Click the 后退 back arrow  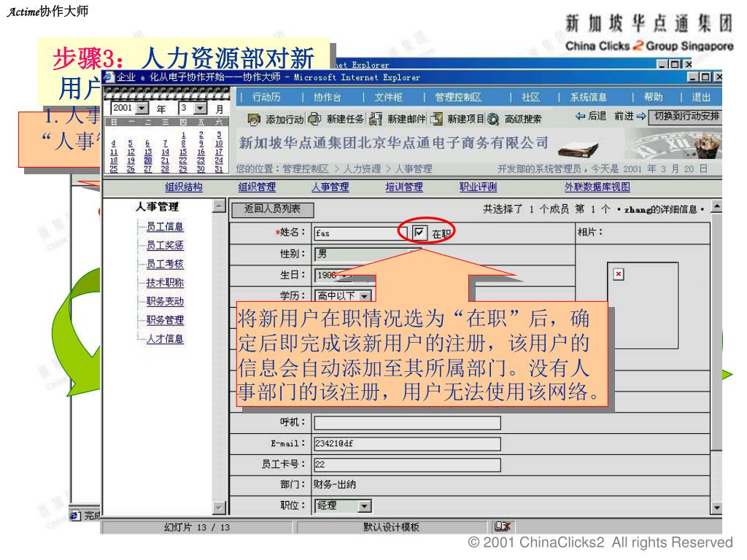[580, 116]
